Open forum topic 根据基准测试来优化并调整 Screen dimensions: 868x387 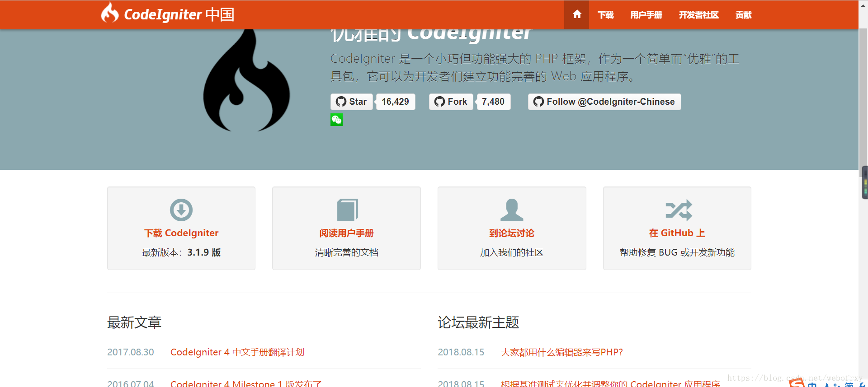tap(610, 383)
